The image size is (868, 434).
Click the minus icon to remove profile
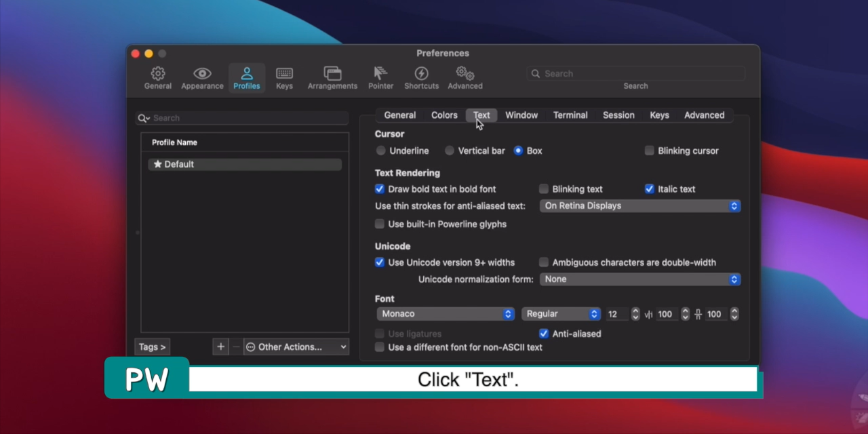236,347
